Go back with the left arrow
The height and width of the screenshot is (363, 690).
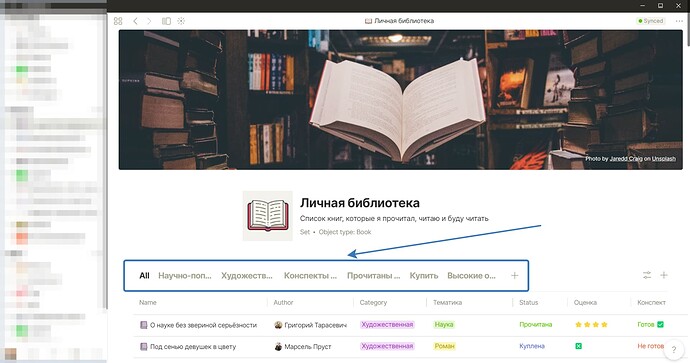point(136,21)
